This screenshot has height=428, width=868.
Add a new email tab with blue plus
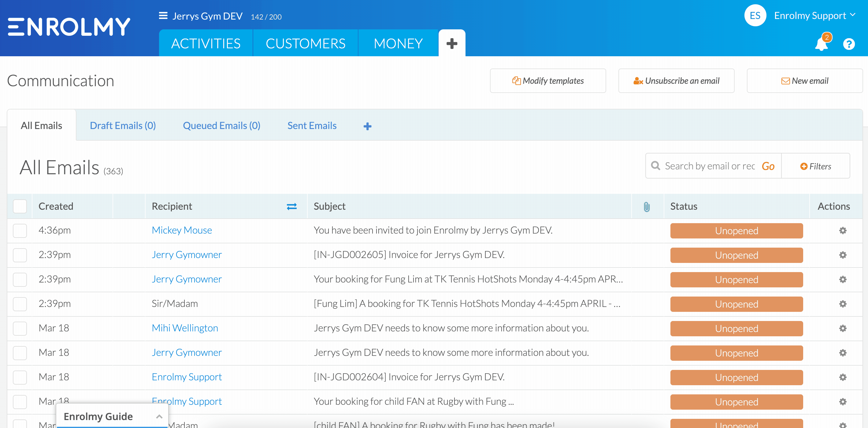pyautogui.click(x=367, y=126)
